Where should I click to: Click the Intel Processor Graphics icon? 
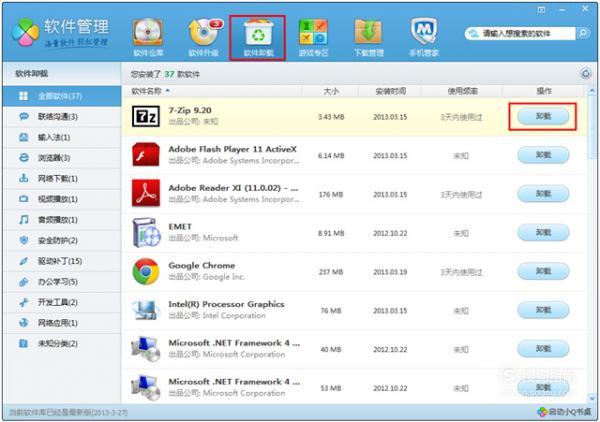[x=145, y=310]
